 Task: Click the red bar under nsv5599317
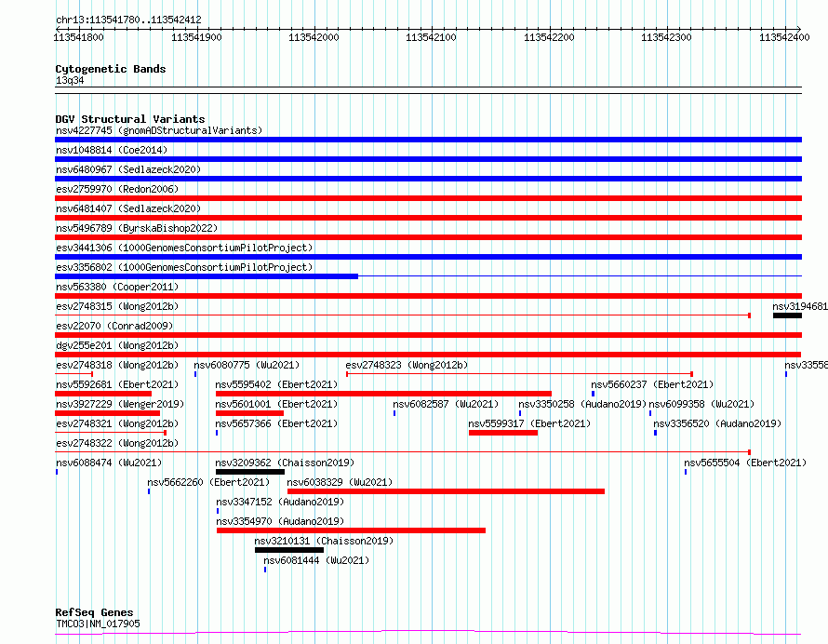pos(503,433)
